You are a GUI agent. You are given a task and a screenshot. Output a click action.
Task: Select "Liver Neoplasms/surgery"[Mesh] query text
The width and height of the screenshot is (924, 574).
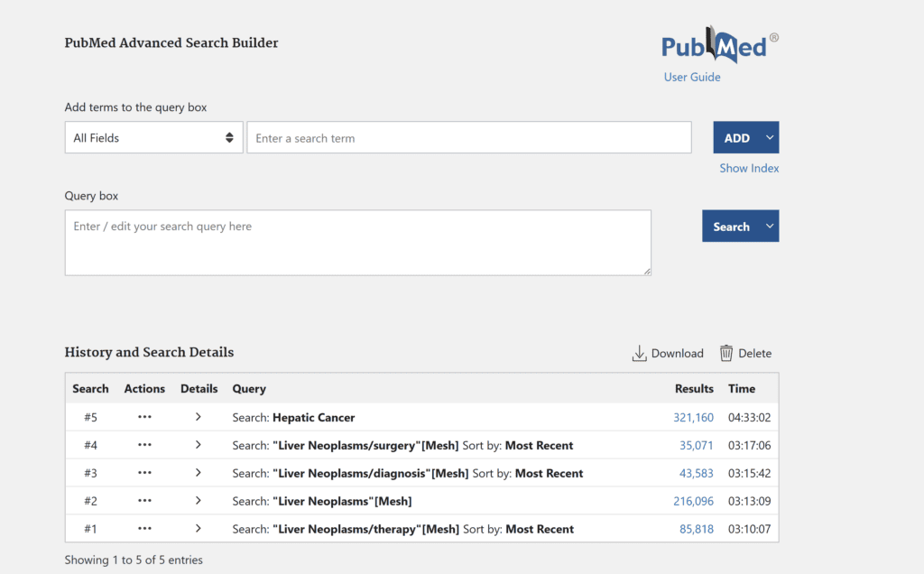coord(365,445)
